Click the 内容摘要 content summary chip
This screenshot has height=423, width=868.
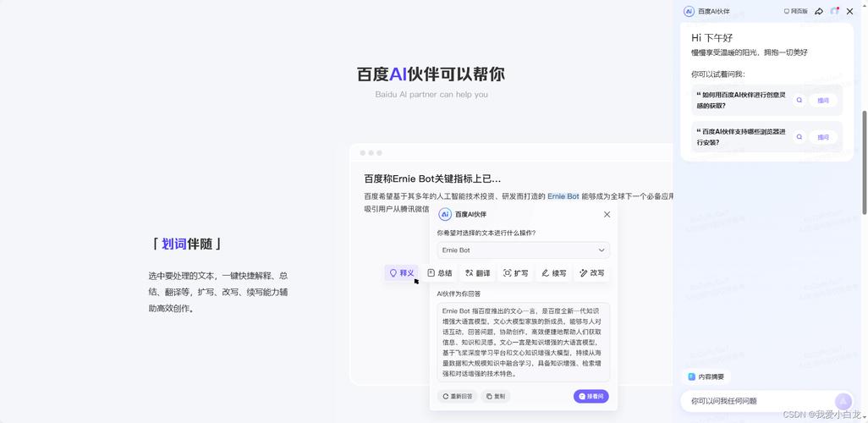706,376
